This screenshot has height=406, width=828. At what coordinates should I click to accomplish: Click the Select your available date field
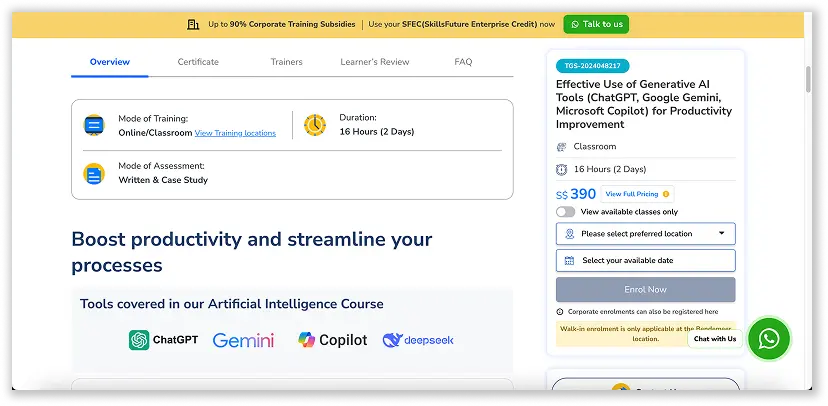click(645, 260)
